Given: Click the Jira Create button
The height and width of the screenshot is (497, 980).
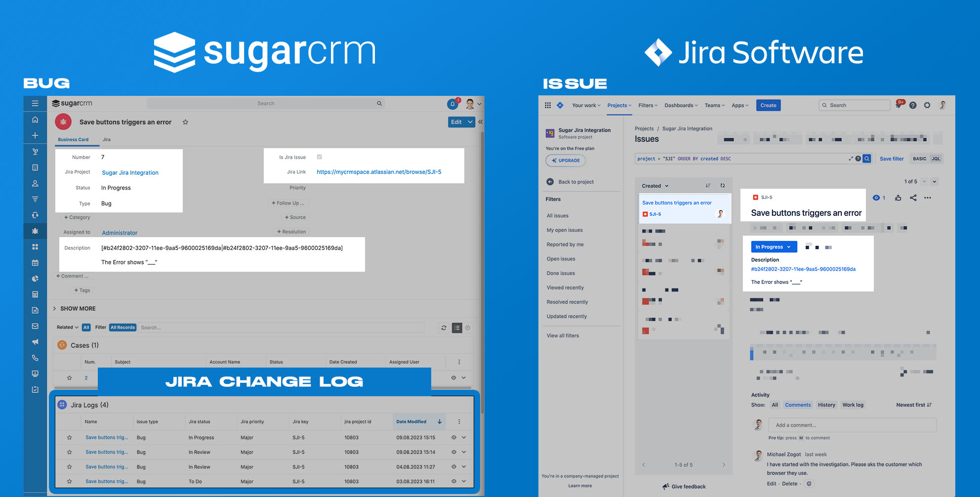Looking at the screenshot, I should pyautogui.click(x=768, y=105).
